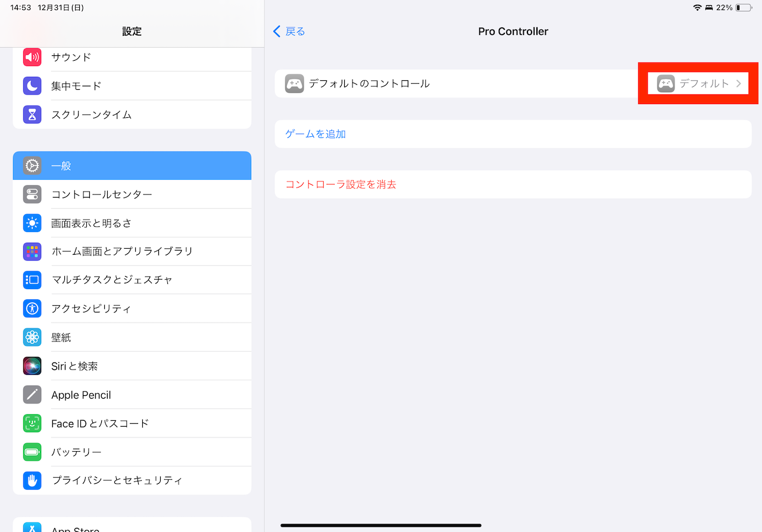Open the コントロールセンター settings
The width and height of the screenshot is (762, 532).
click(x=132, y=195)
